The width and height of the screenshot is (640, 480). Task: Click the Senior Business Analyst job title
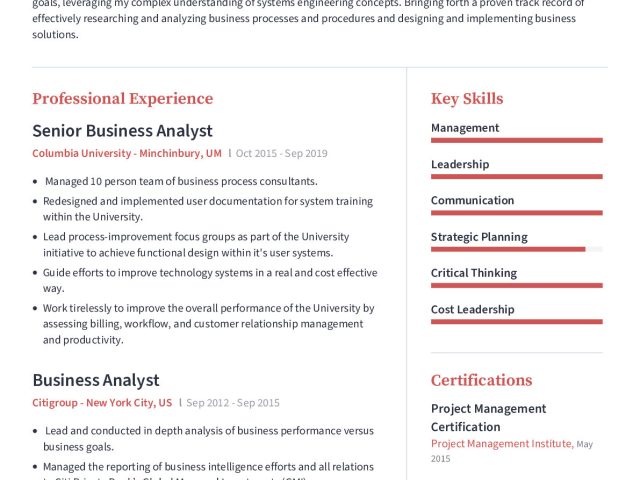click(122, 131)
